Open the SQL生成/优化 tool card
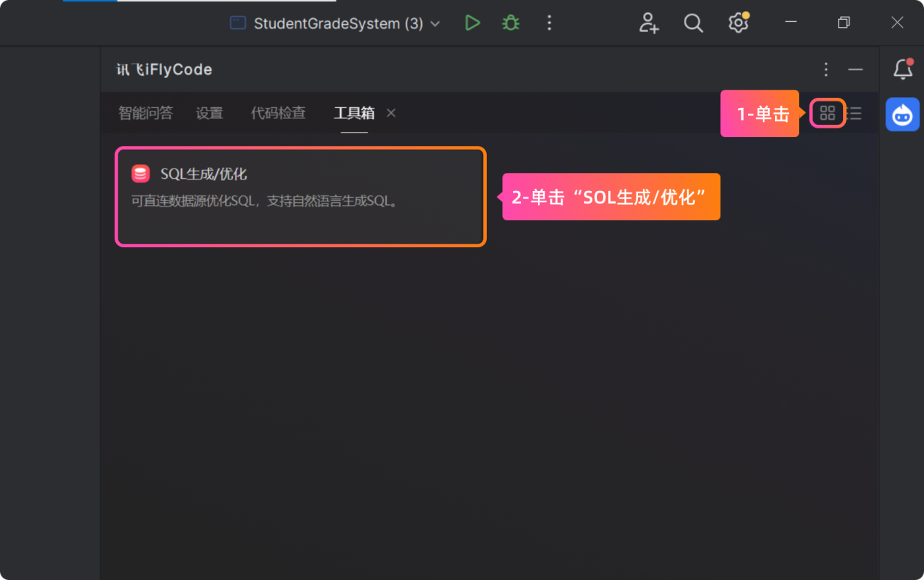The width and height of the screenshot is (924, 580). point(301,197)
